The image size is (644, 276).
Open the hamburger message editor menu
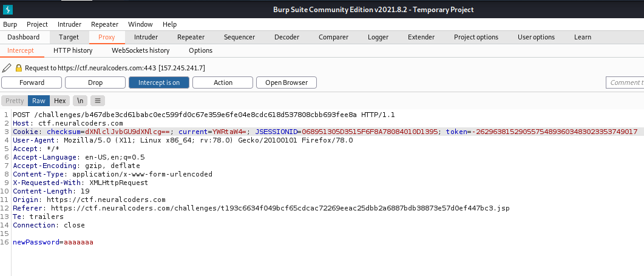tap(98, 101)
